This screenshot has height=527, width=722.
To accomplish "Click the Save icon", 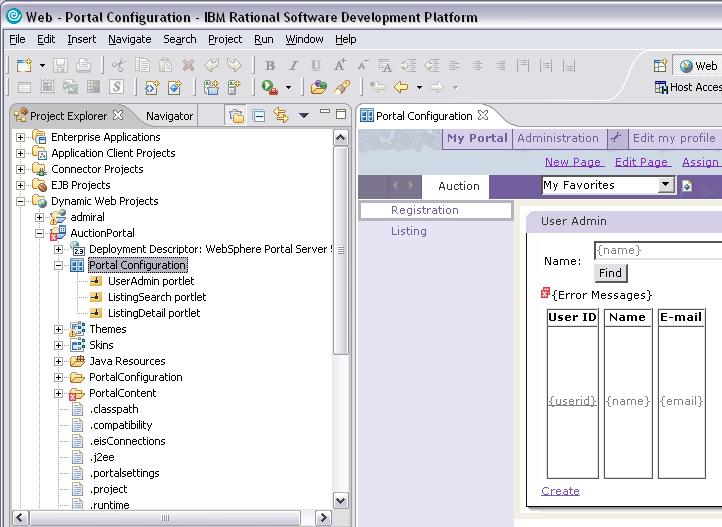I will (60, 65).
